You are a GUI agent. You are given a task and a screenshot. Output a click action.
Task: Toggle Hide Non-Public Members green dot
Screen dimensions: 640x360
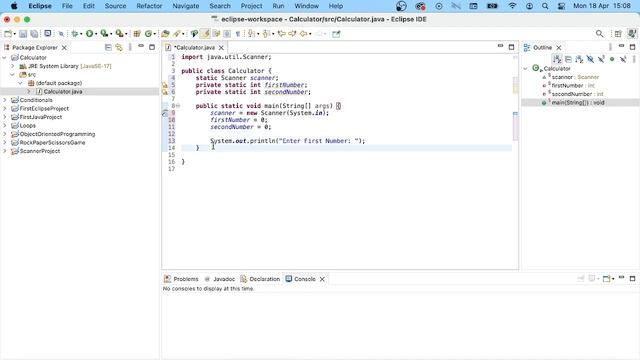pos(612,59)
